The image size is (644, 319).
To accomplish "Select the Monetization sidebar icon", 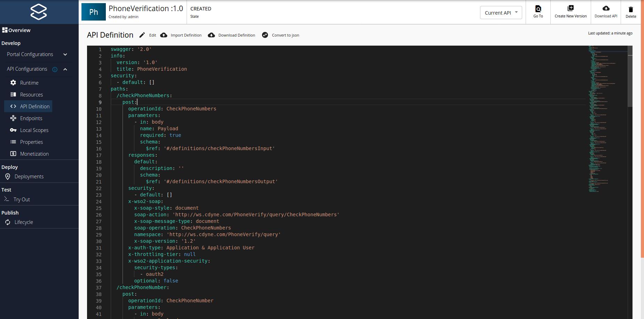I will [13, 154].
